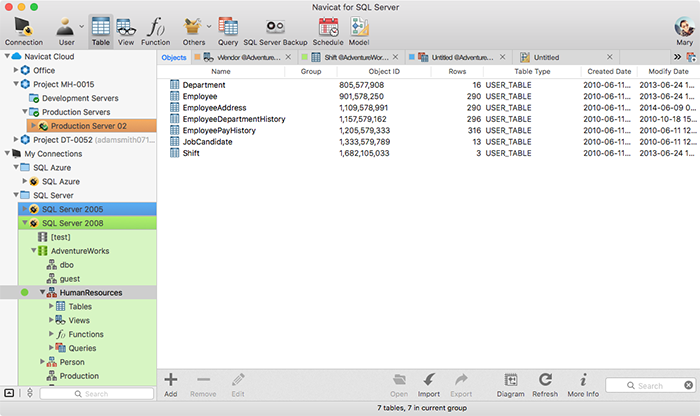Switch to the View objects icon
The width and height of the screenshot is (700, 416).
pyautogui.click(x=126, y=31)
